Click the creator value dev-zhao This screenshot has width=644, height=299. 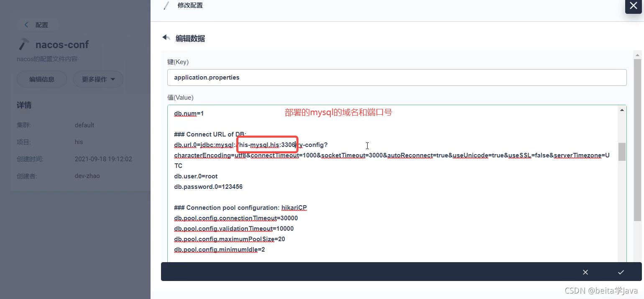point(87,176)
